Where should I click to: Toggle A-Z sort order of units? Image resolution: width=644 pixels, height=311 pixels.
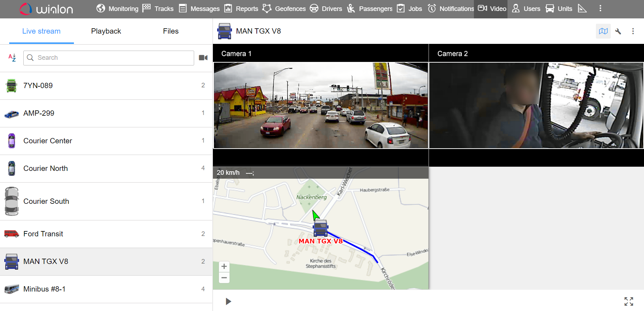tap(12, 58)
